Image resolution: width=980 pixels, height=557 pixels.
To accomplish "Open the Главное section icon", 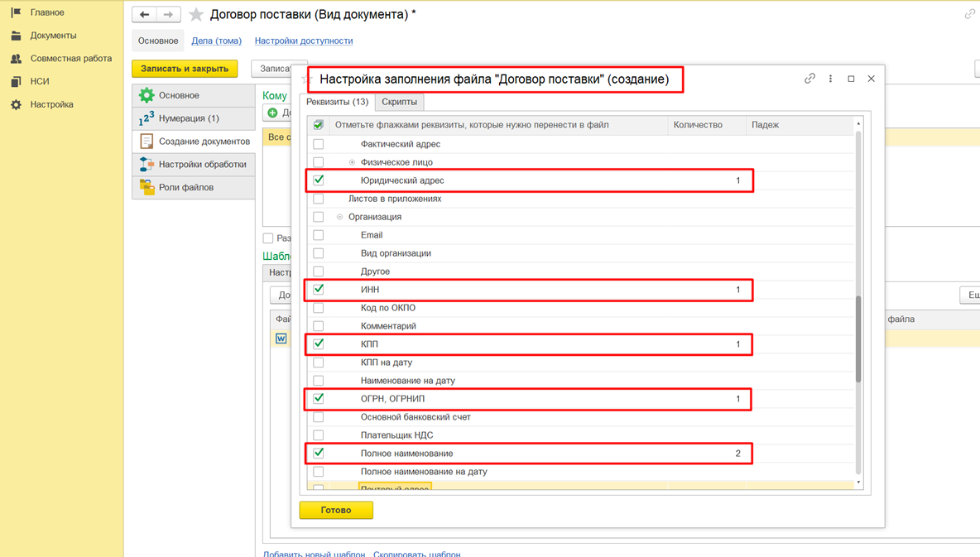I will click(x=17, y=12).
